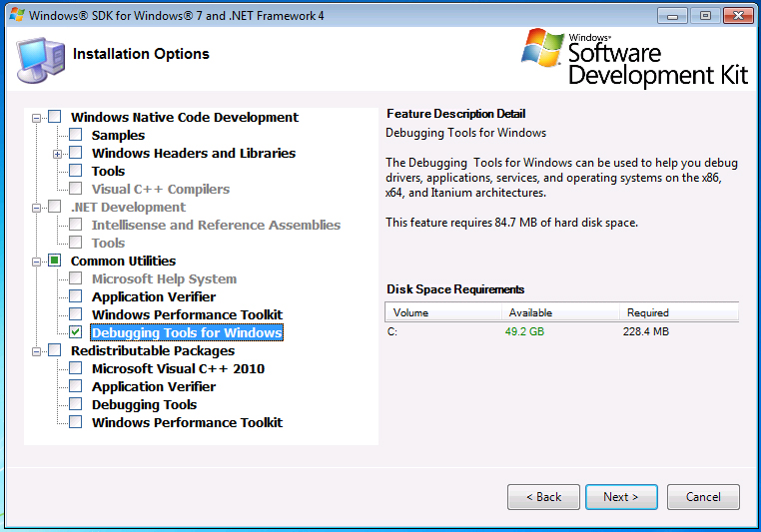The width and height of the screenshot is (761, 532).
Task: Tick the Windows Headers and Libraries checkbox
Action: 75,153
